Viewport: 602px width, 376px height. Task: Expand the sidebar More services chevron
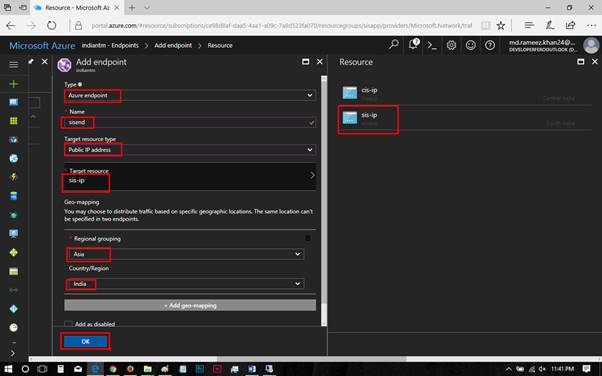pyautogui.click(x=13, y=353)
